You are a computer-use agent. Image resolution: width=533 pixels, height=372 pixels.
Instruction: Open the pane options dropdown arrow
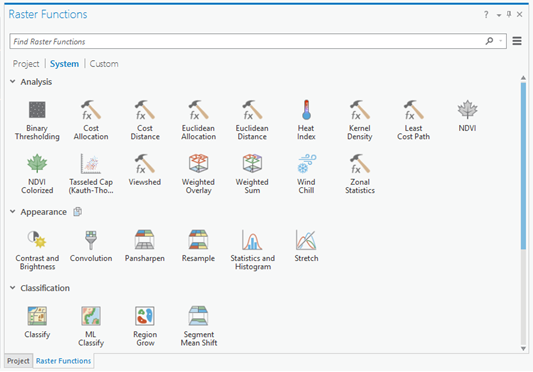pos(499,15)
